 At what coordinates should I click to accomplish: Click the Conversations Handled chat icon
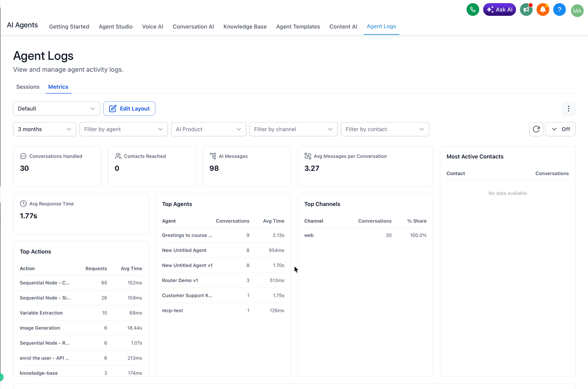point(23,156)
